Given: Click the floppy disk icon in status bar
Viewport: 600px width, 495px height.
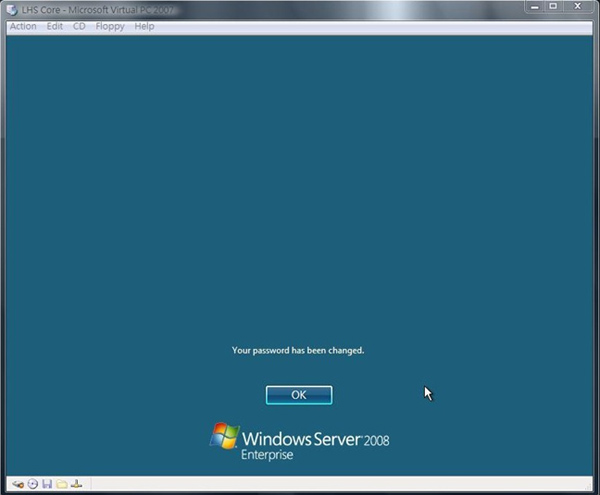Looking at the screenshot, I should tap(47, 484).
